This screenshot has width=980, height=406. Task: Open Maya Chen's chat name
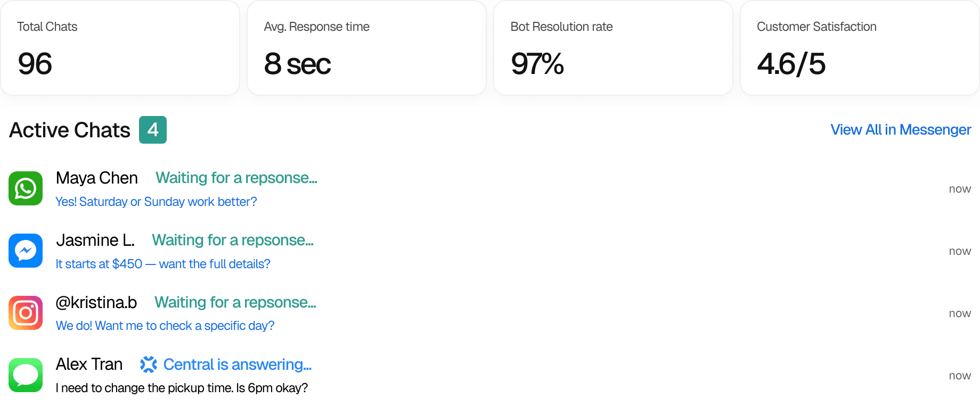(97, 178)
